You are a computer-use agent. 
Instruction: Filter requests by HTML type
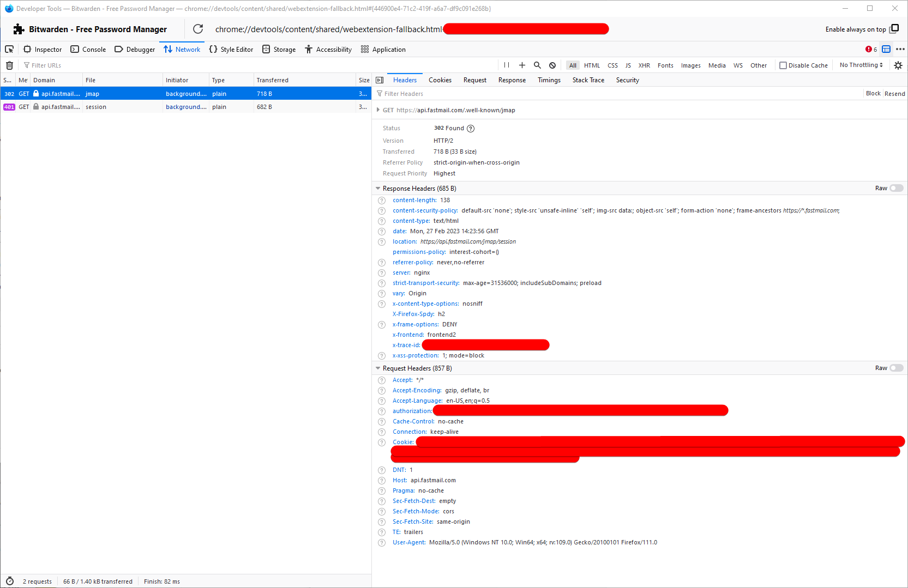click(592, 65)
